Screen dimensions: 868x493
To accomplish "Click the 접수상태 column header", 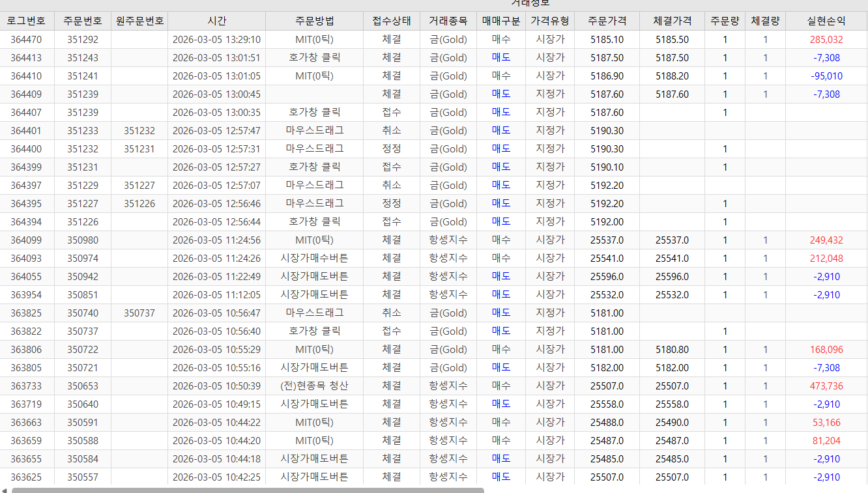I will coord(392,21).
